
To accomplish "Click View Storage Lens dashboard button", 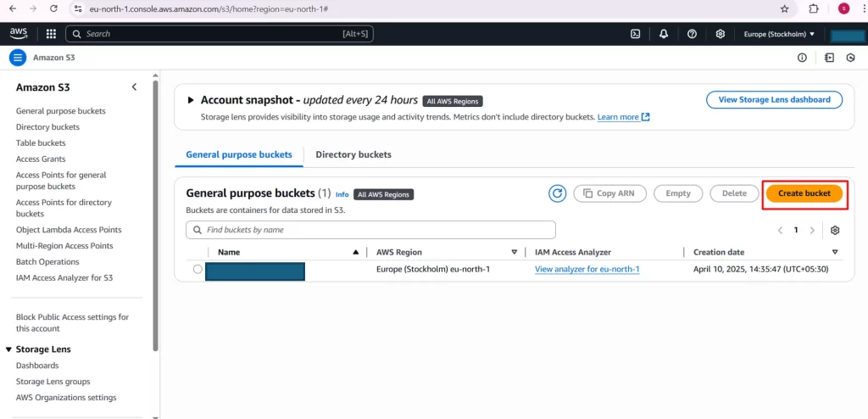I will coord(775,100).
